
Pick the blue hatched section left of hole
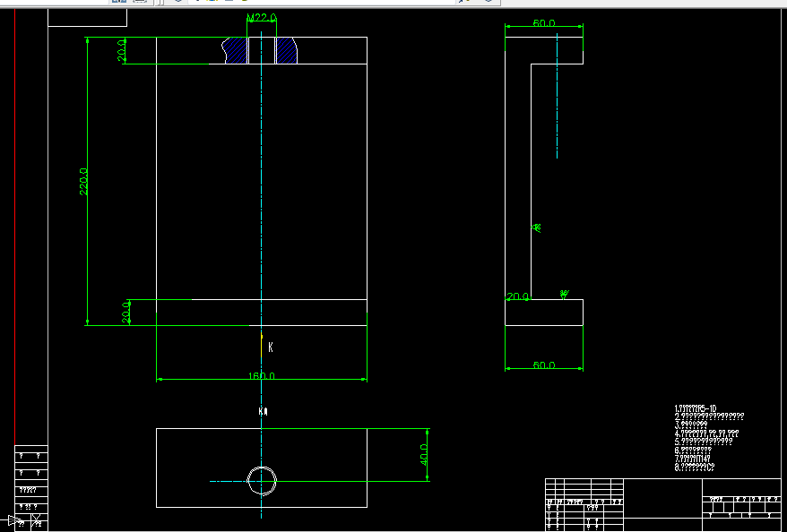236,51
